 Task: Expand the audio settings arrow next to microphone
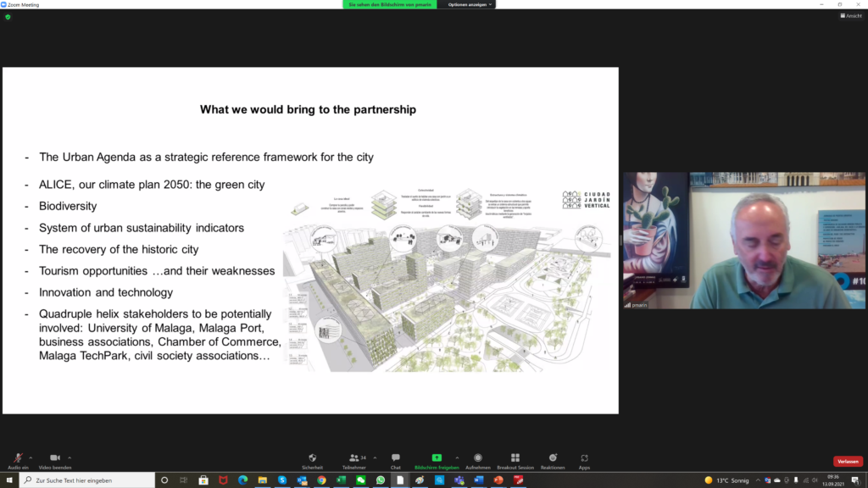point(31,457)
